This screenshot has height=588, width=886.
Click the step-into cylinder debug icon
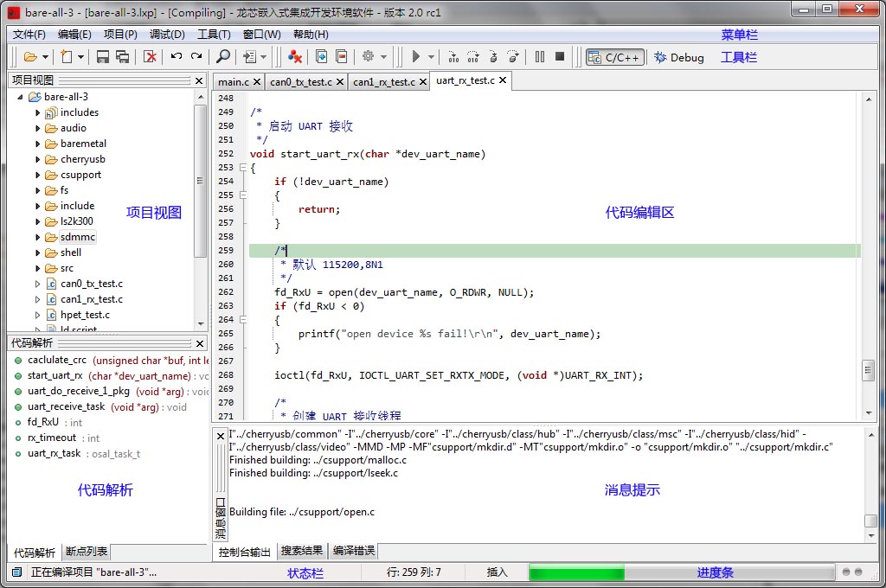[x=493, y=57]
